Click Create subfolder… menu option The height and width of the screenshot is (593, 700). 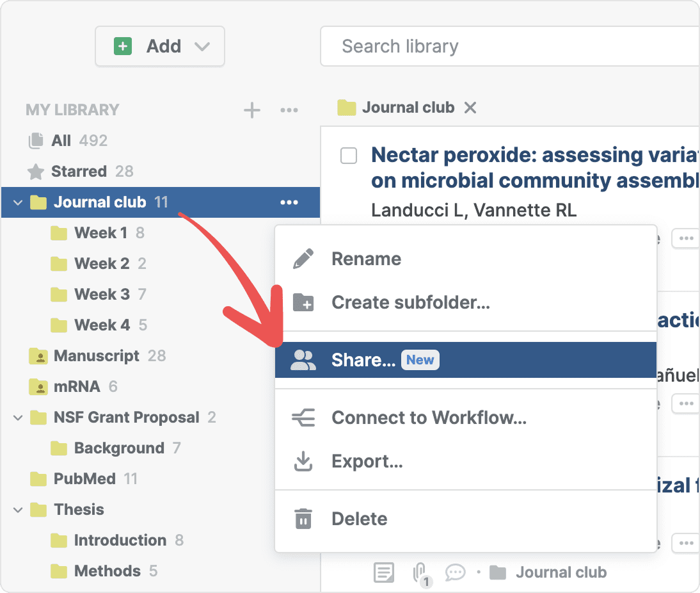(410, 302)
